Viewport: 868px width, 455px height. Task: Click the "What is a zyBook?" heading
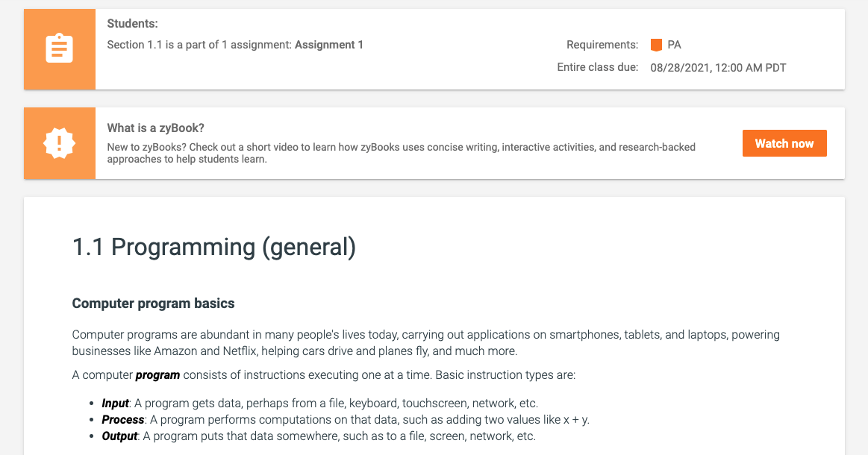click(x=155, y=128)
